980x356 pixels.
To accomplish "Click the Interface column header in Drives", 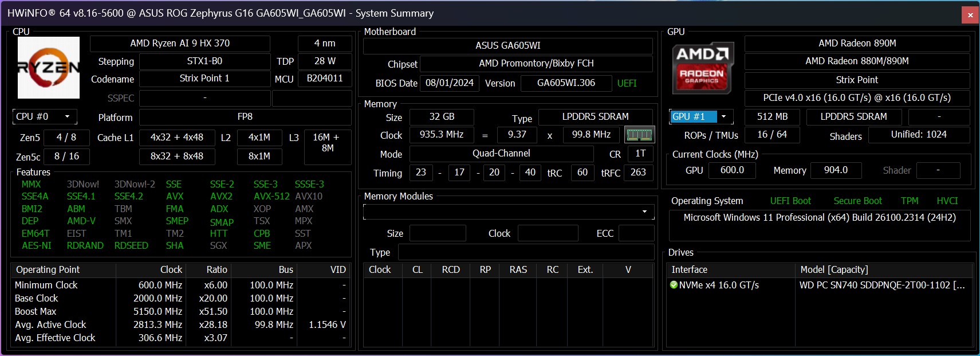I will coord(731,269).
